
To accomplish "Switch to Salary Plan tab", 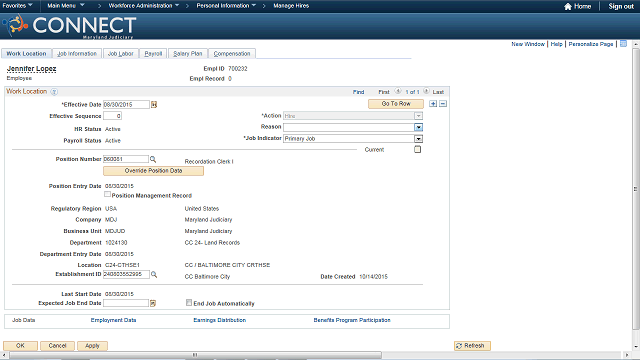I will (x=188, y=53).
